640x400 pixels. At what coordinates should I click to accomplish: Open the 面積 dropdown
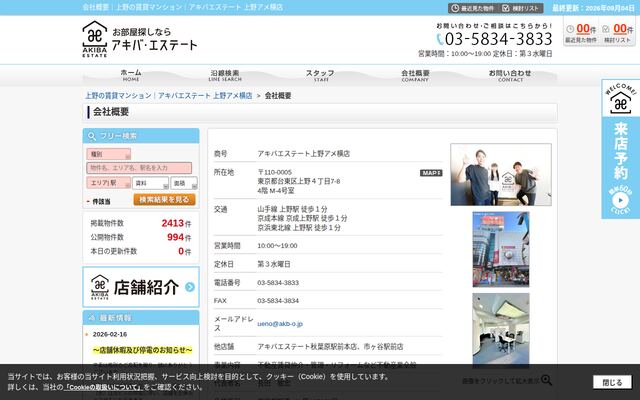[184, 183]
